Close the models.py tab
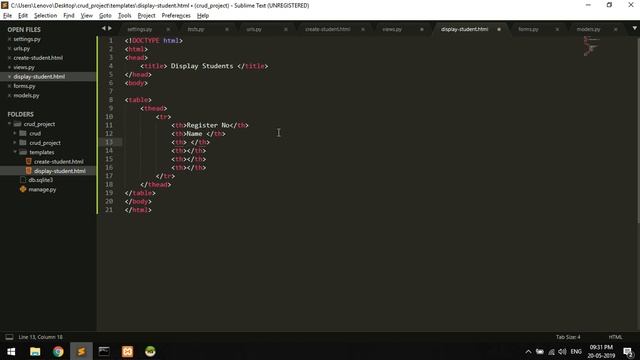The width and height of the screenshot is (640, 360). pyautogui.click(x=616, y=29)
